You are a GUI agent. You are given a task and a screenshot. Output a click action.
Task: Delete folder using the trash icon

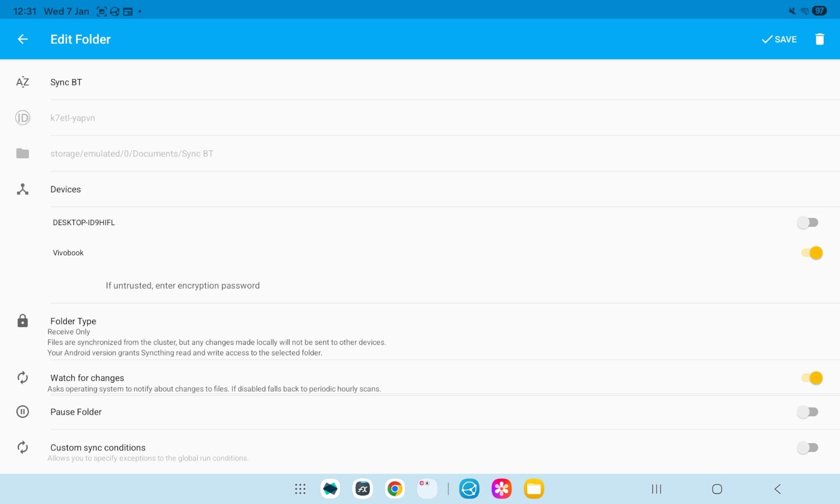tap(819, 39)
